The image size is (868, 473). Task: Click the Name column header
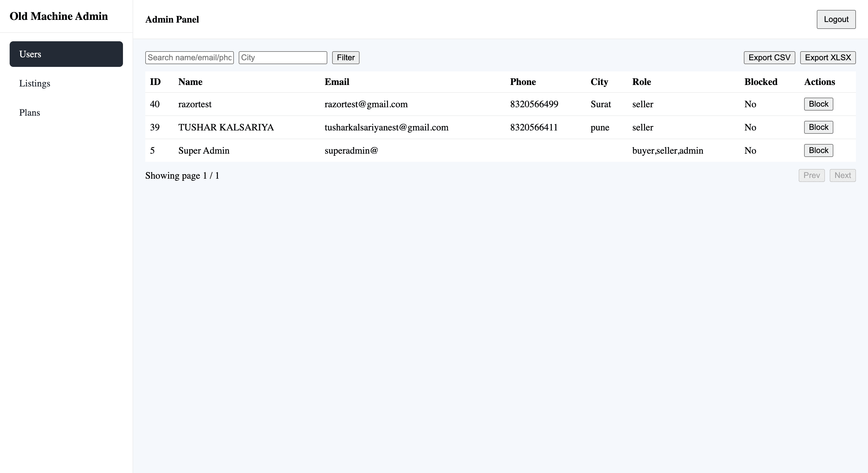[x=190, y=82]
